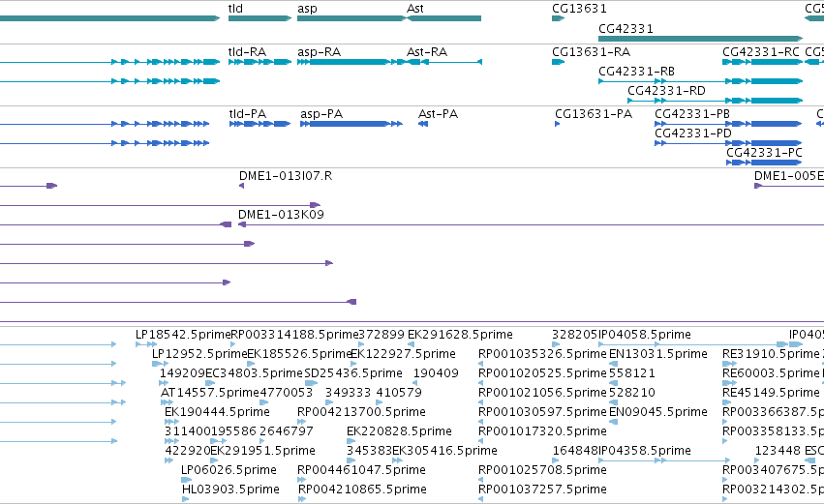This screenshot has height=504, width=824.
Task: Pick EST label EK122927.5prime
Action: tap(403, 354)
